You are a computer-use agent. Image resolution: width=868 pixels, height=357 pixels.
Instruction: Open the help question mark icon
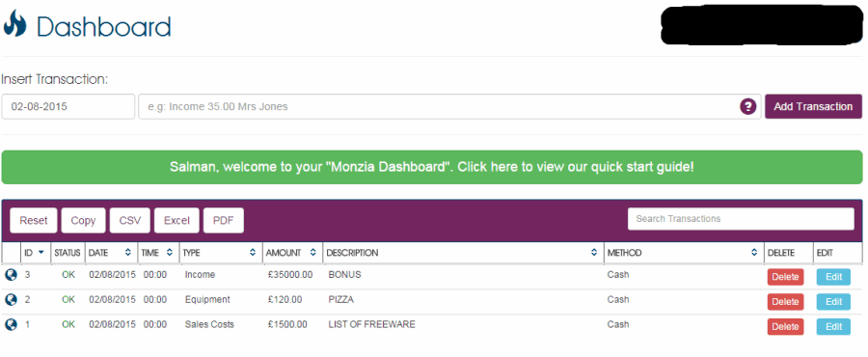point(747,106)
